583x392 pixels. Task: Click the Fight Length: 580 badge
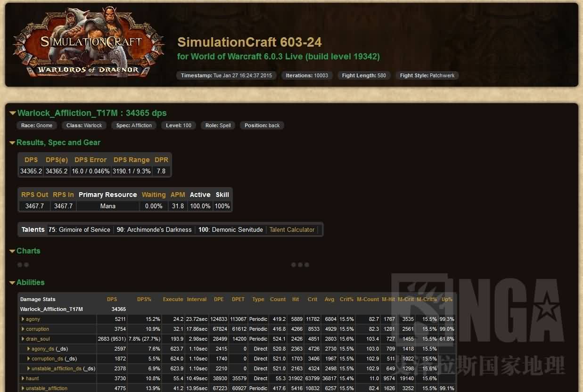pyautogui.click(x=364, y=75)
